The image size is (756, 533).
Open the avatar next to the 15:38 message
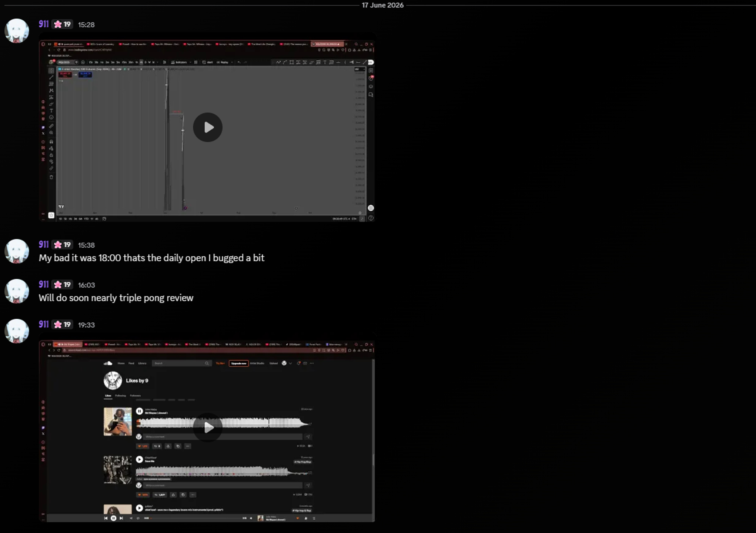click(x=17, y=251)
